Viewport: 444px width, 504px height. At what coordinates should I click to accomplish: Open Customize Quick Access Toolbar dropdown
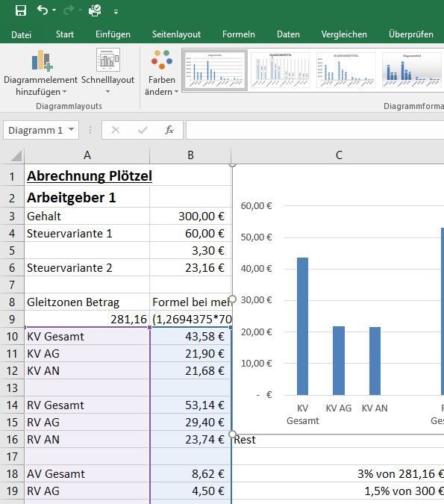point(116,12)
